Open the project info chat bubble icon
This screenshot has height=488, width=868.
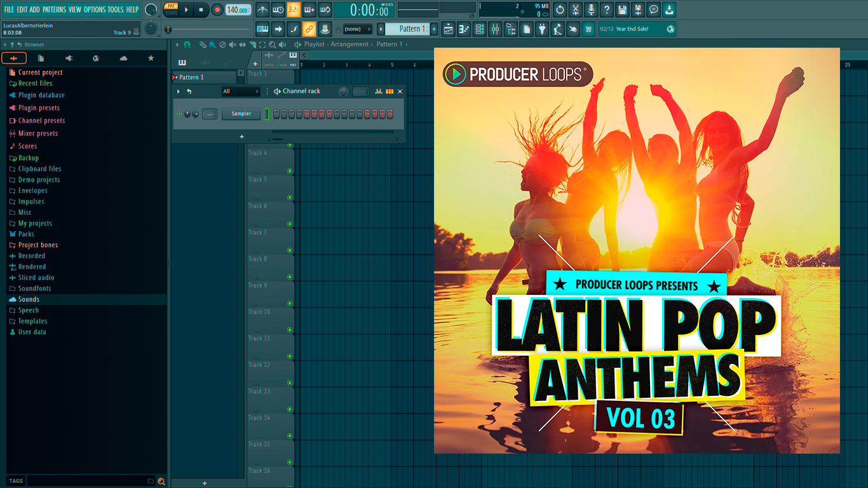653,10
